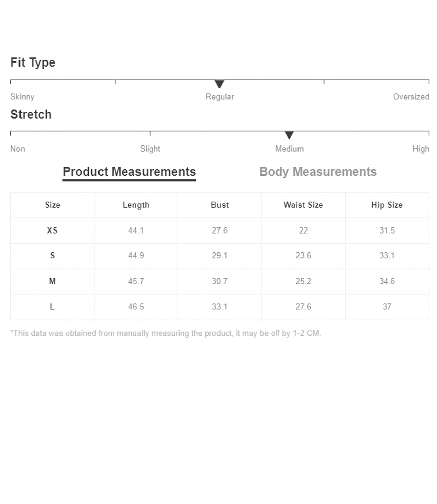Select the L size row label
This screenshot has height=504, width=437.
[52, 307]
